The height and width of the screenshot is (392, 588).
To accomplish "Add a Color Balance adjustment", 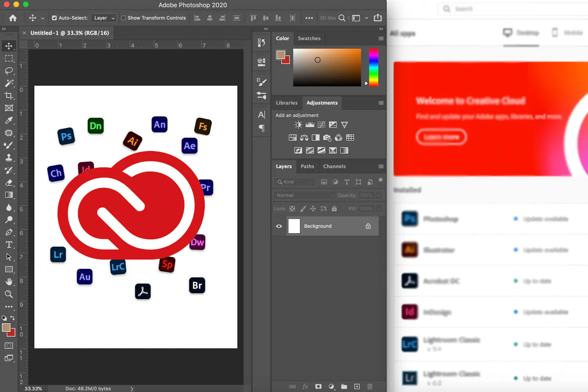I will point(304,138).
